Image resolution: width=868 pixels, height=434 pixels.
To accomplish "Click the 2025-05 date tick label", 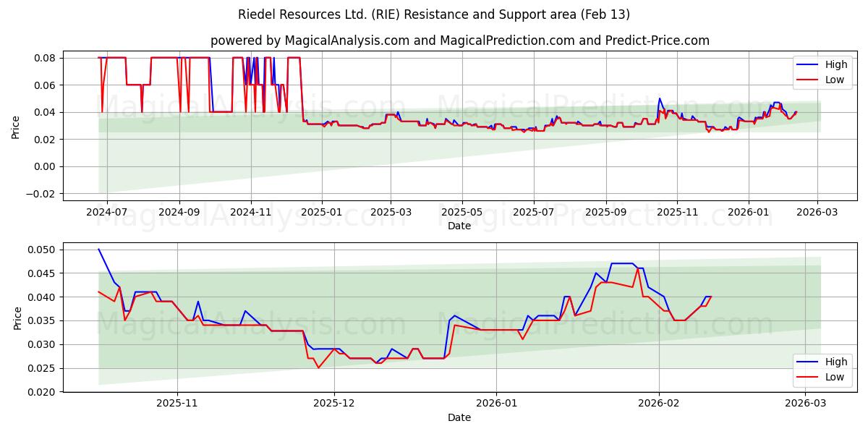I will point(462,213).
